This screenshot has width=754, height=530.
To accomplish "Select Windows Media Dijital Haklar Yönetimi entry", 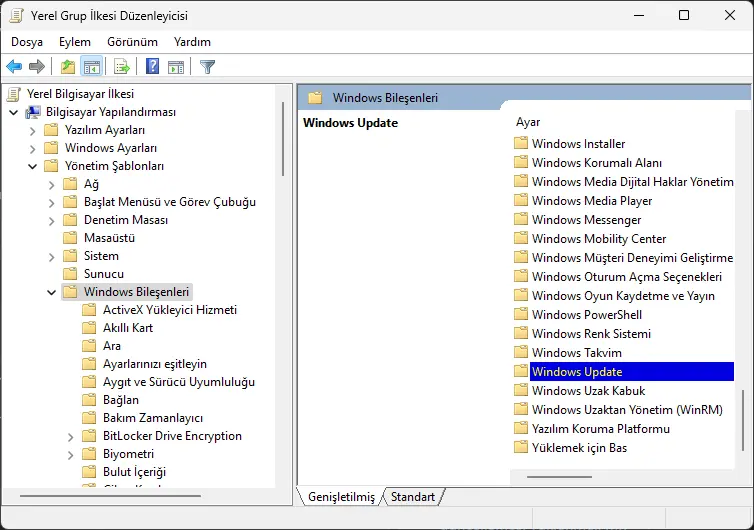I will 632,181.
